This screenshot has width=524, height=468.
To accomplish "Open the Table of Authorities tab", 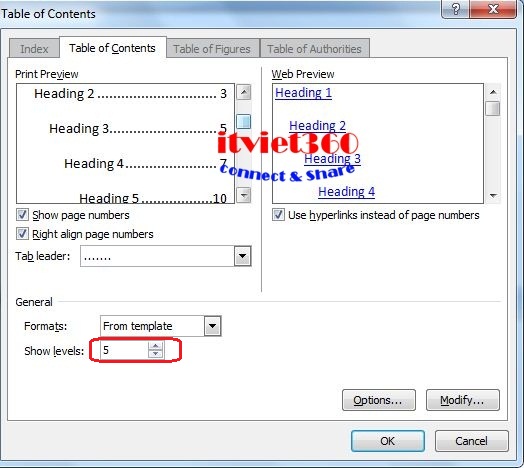I will coord(314,49).
